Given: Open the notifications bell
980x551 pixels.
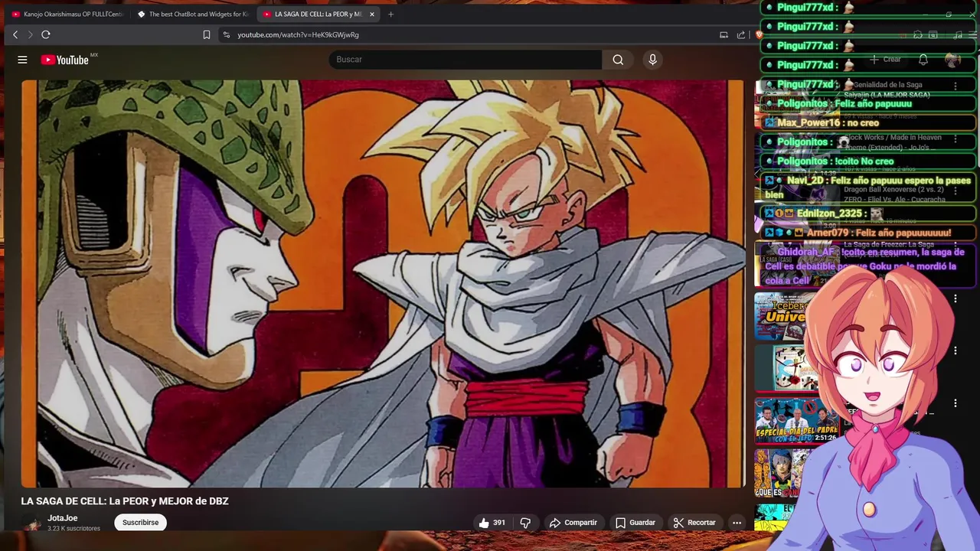Looking at the screenshot, I should 923,60.
